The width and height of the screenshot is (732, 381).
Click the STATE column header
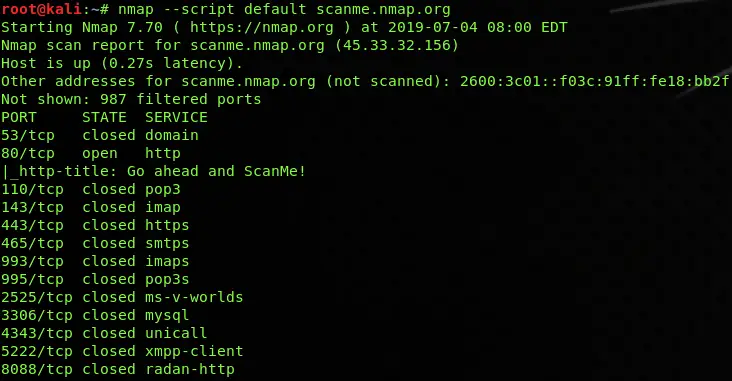pos(104,117)
